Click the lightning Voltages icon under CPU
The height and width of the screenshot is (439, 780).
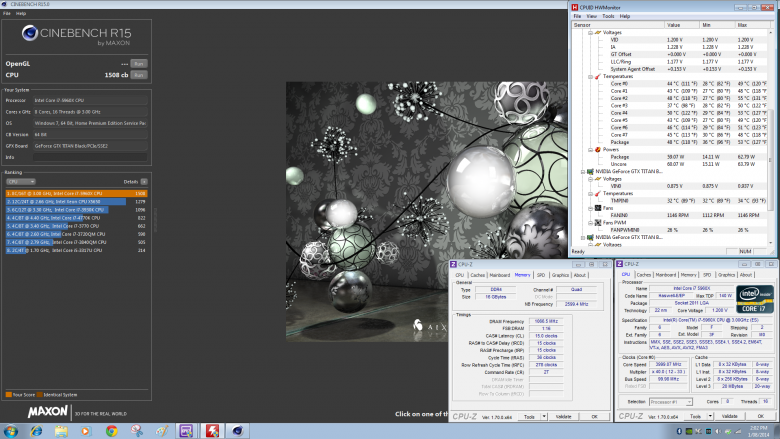click(598, 33)
